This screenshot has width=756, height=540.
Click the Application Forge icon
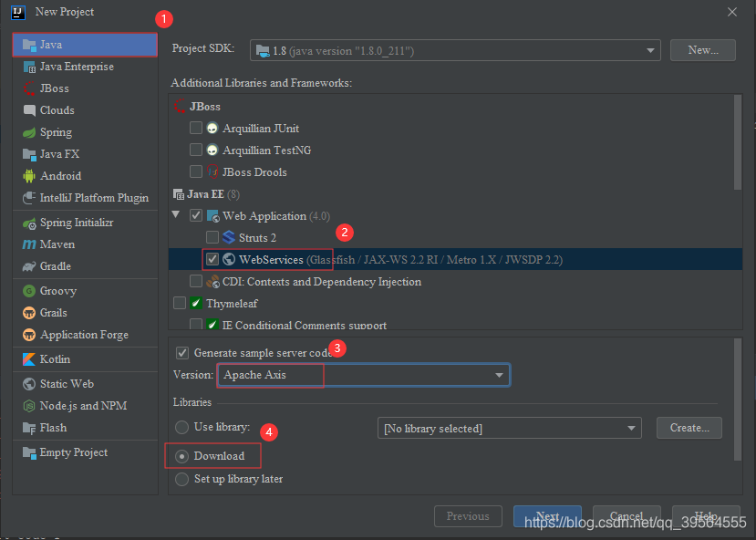pos(29,335)
